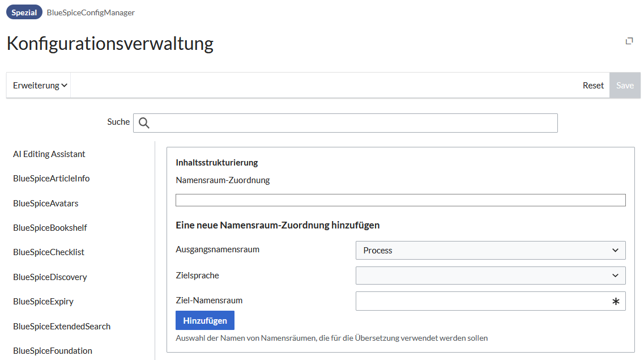This screenshot has width=644, height=360.
Task: Click the Suche search input field
Action: [346, 123]
